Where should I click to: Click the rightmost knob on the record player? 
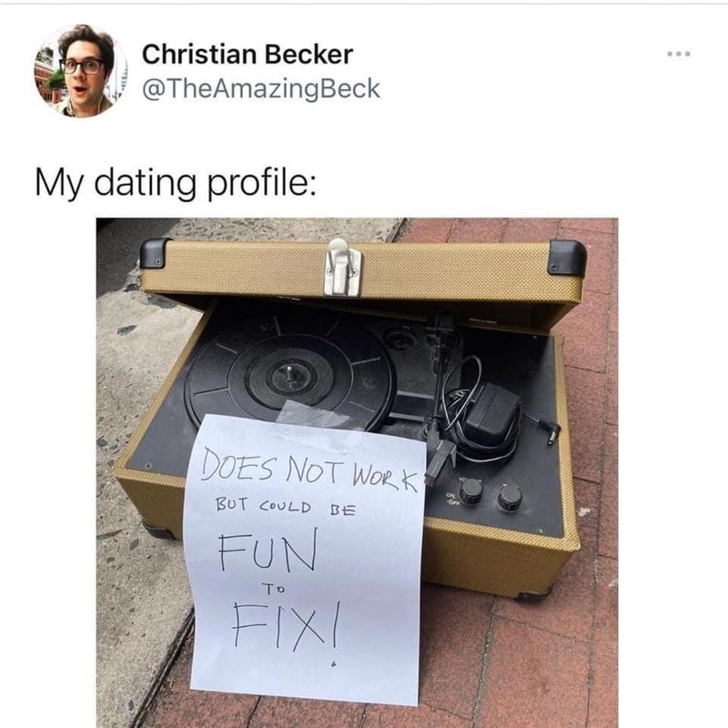510,497
